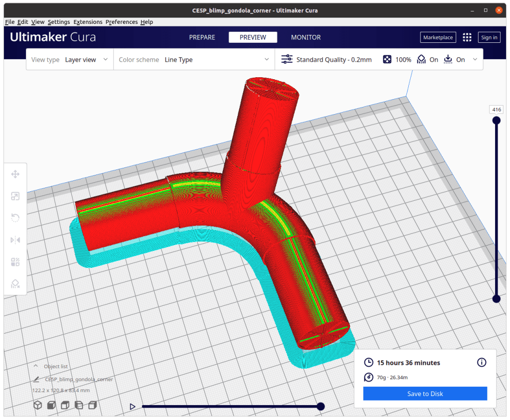510x420 pixels.
Task: Click Save to Disk button
Action: pos(425,394)
